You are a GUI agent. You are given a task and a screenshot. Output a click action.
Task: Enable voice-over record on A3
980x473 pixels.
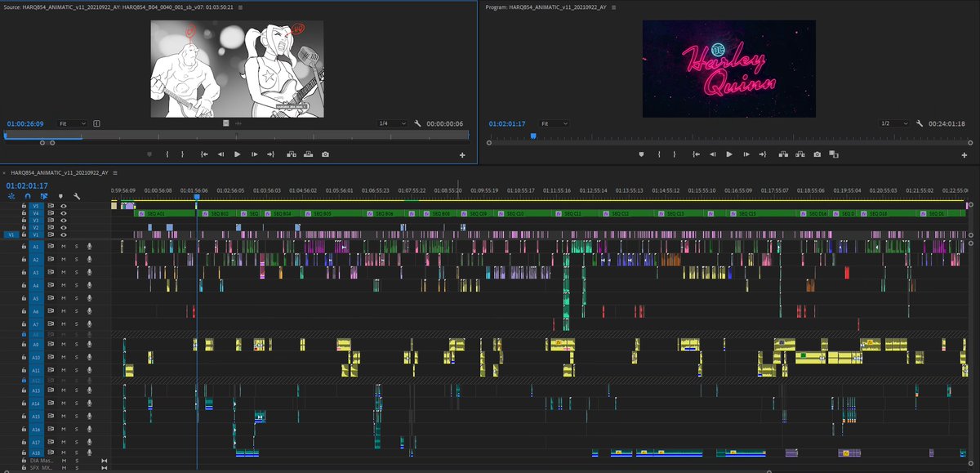click(89, 273)
